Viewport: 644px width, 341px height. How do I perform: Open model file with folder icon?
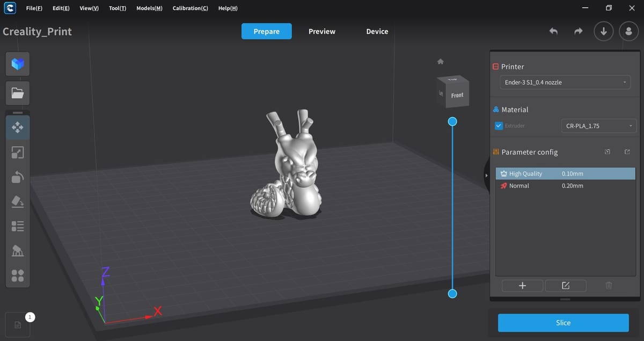(x=18, y=93)
